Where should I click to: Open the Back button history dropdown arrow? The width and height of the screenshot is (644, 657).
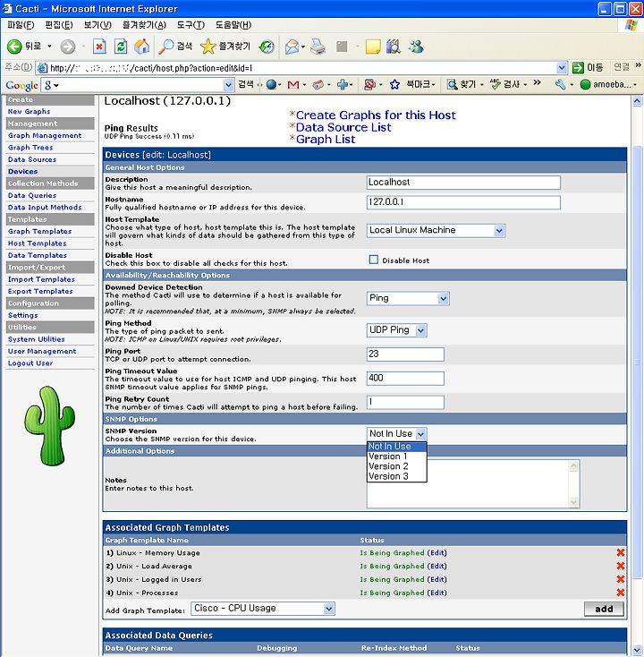tap(49, 47)
